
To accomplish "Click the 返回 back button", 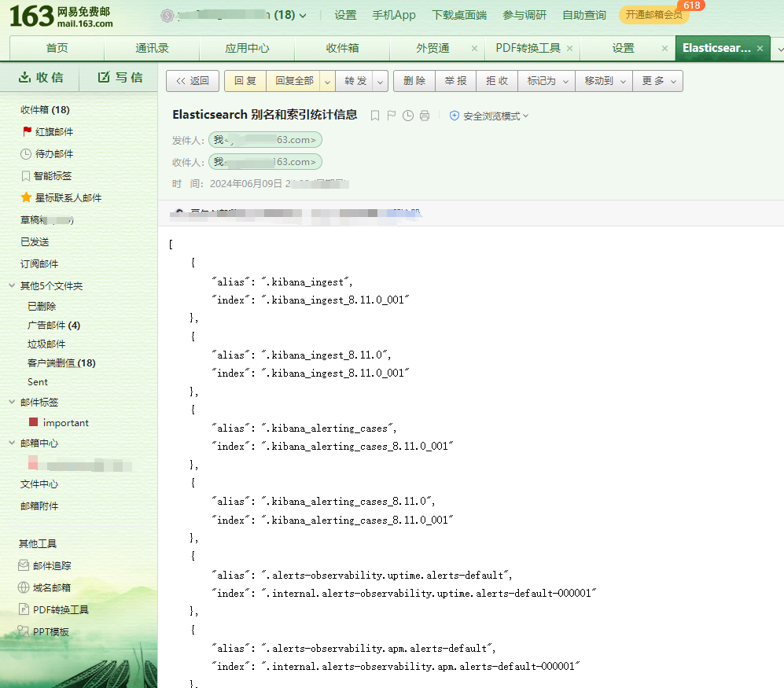I will (193, 81).
